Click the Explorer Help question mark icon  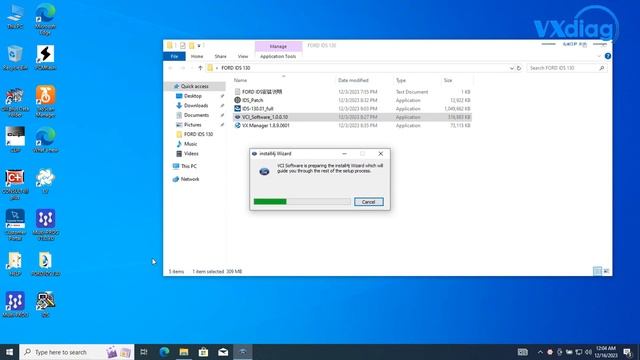coord(608,56)
